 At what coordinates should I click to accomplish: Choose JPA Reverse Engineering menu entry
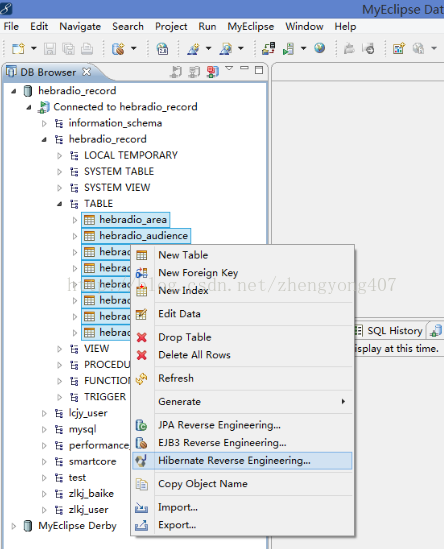click(242, 425)
